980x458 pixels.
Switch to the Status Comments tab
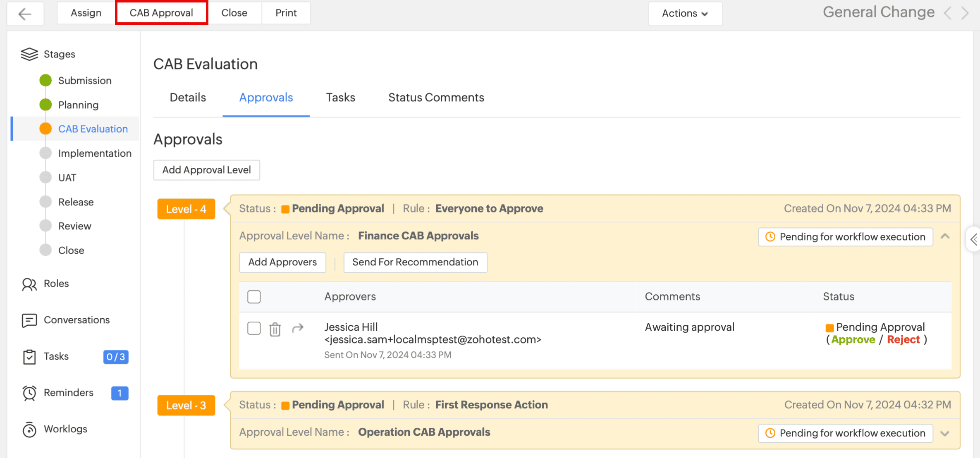pos(436,98)
